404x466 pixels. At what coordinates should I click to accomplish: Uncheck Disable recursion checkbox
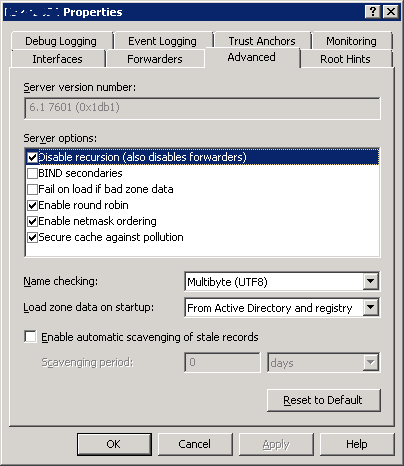[32, 157]
